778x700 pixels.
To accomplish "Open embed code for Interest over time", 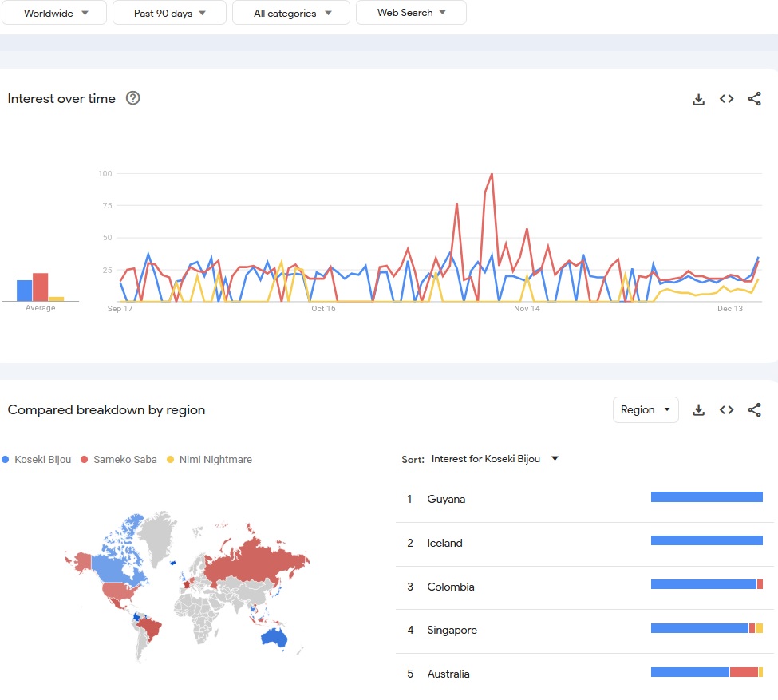I will (726, 99).
